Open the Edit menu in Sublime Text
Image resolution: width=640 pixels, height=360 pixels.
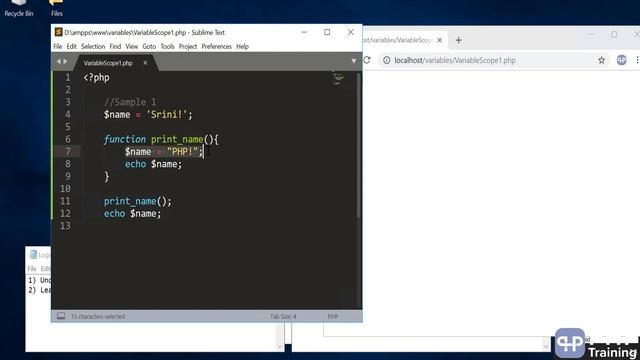pos(71,47)
